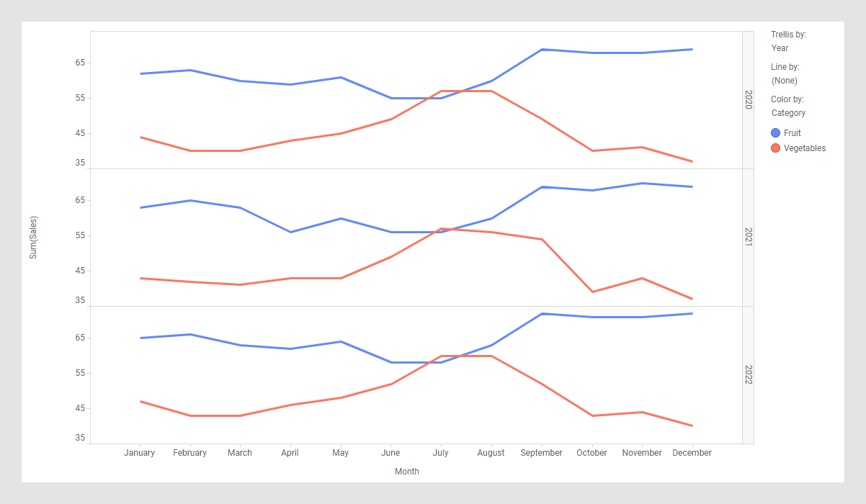Click the April label on the X-axis
866x504 pixels.
[290, 453]
